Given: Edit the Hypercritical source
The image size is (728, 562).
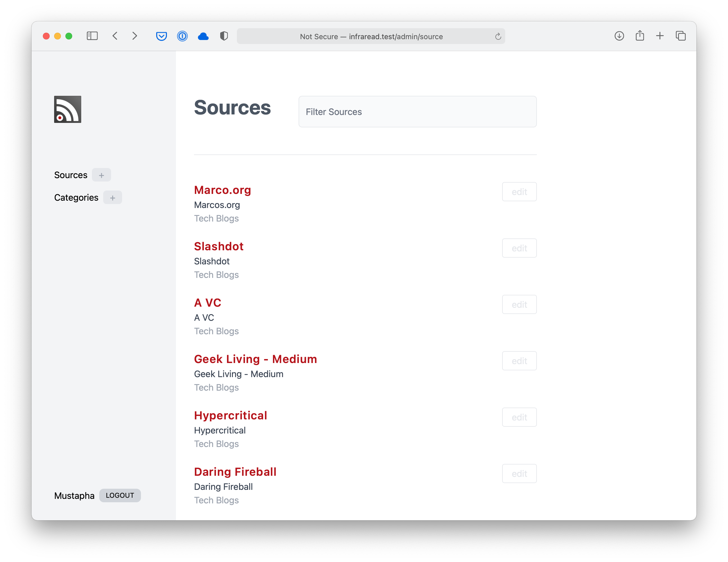Looking at the screenshot, I should [519, 417].
